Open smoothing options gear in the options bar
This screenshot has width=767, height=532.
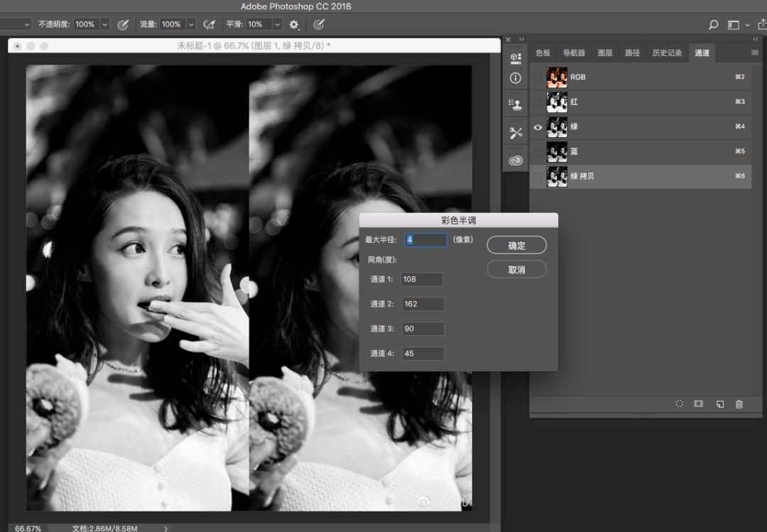[x=294, y=24]
